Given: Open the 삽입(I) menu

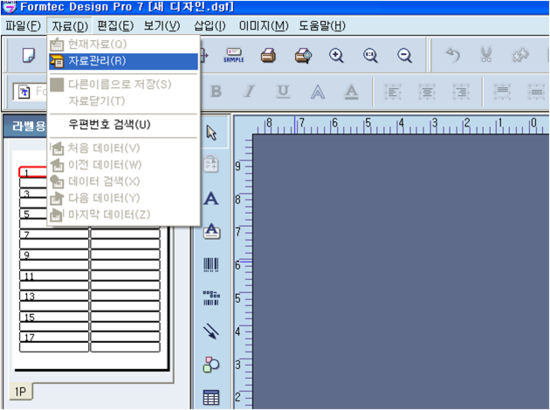Looking at the screenshot, I should pos(209,26).
